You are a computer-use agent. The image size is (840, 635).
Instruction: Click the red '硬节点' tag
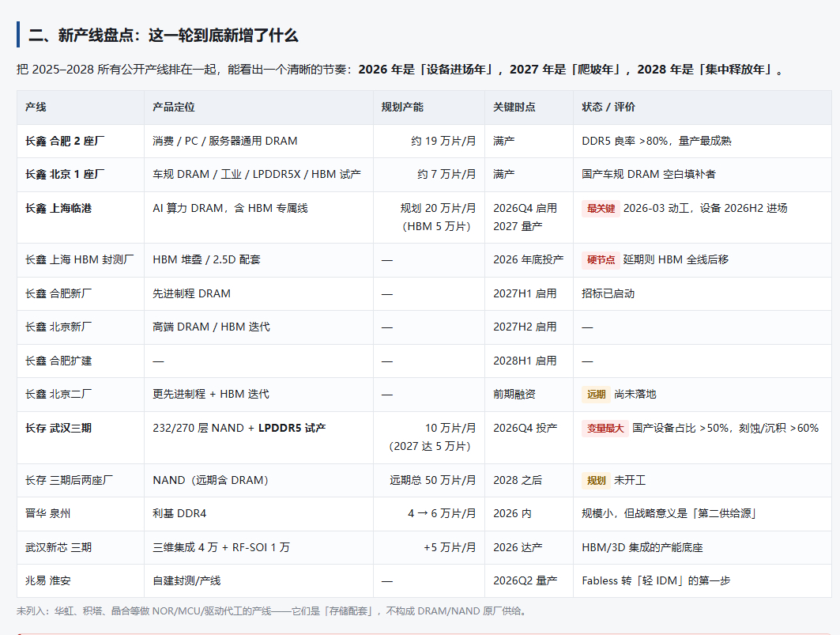601,260
